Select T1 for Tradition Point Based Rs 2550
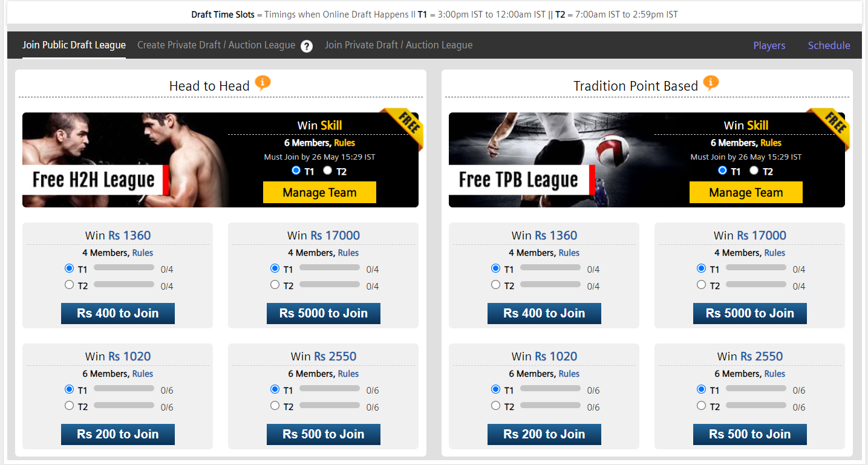Image resolution: width=868 pixels, height=465 pixels. coord(701,389)
